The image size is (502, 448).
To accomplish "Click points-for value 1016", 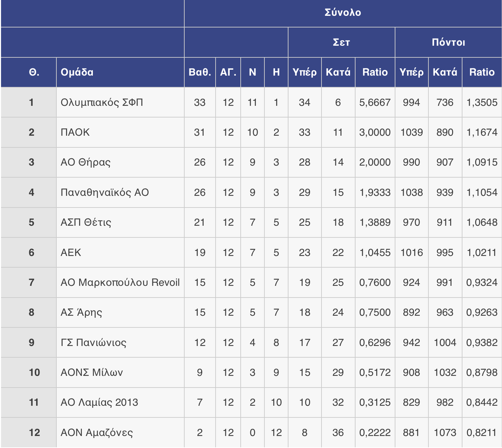I will click(412, 253).
